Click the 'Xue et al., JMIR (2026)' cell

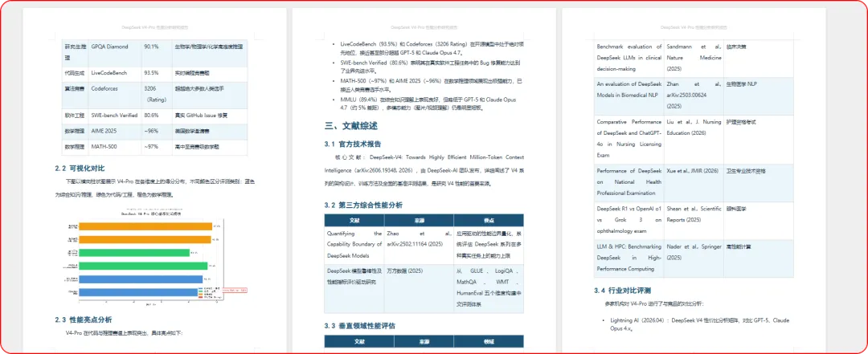(x=694, y=182)
